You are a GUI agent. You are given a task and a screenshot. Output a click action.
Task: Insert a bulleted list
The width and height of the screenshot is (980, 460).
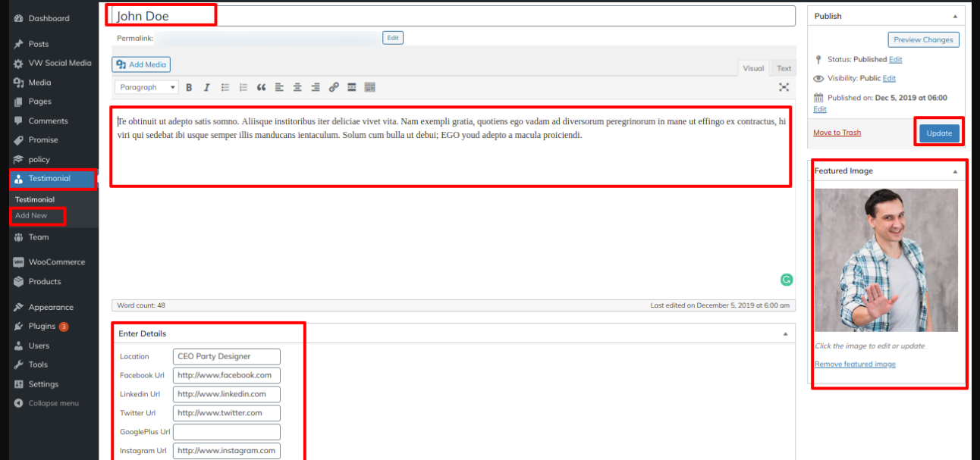[x=225, y=88]
